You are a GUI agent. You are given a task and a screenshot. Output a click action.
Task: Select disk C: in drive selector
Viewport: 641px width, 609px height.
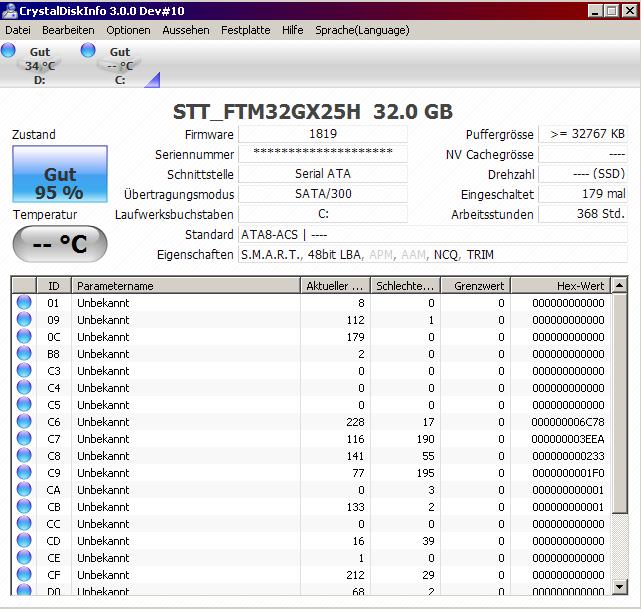pyautogui.click(x=120, y=65)
